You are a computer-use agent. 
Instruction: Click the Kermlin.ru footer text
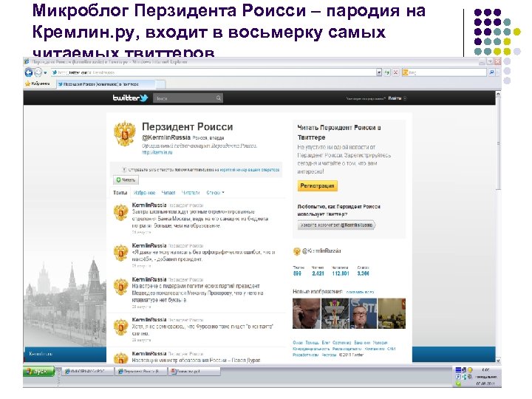tap(41, 353)
